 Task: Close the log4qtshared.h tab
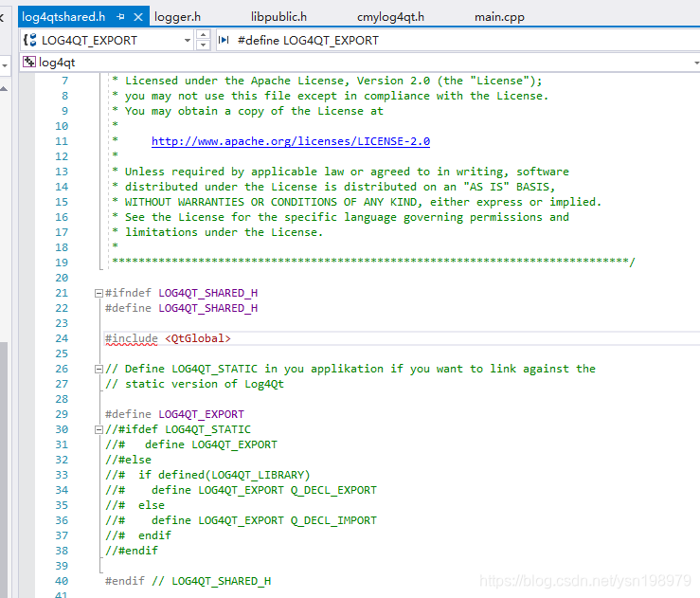138,17
